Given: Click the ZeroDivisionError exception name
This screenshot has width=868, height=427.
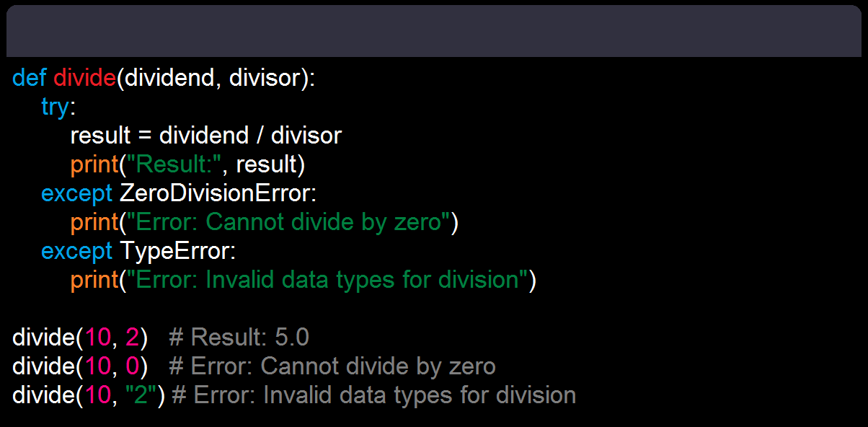Looking at the screenshot, I should 216,193.
